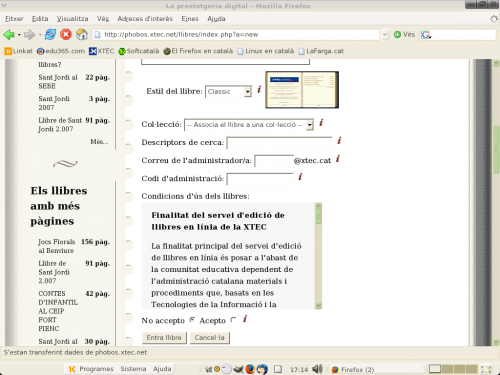This screenshot has height=375, width=500.
Task: Click the panel clock showing 17:14
Action: point(299,369)
